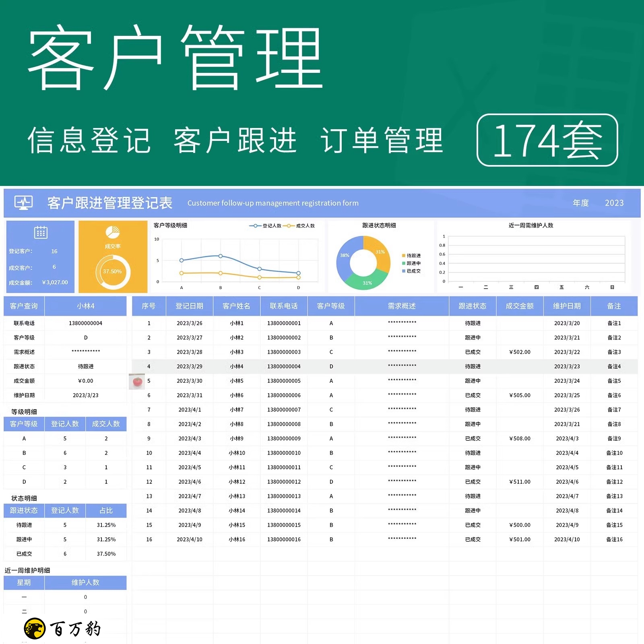
Task: Select the 2023 year value cell
Action: coord(614,203)
